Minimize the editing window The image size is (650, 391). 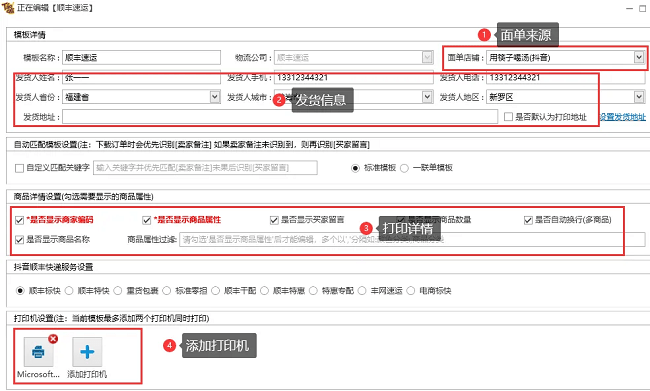(629, 8)
